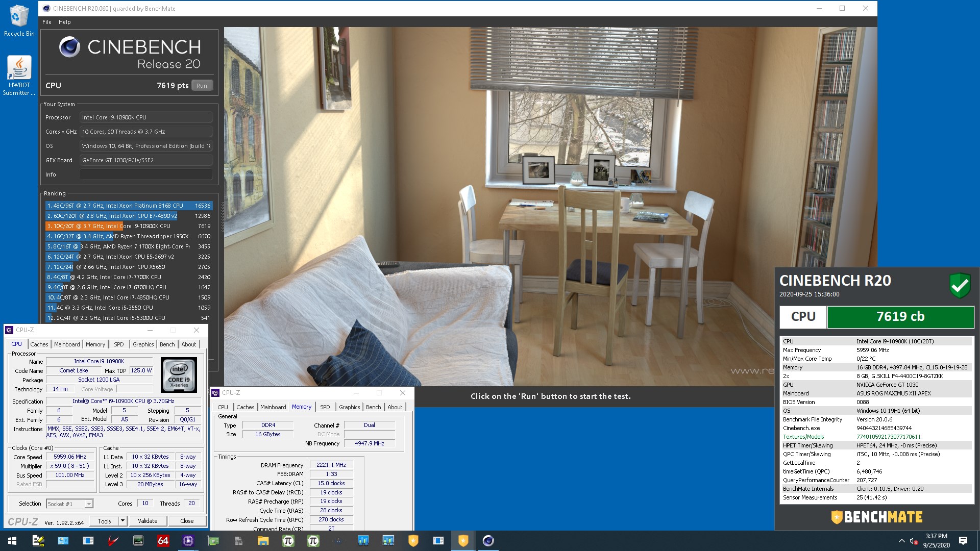Switch to CPU-Z purple chip taskbar icon

188,541
